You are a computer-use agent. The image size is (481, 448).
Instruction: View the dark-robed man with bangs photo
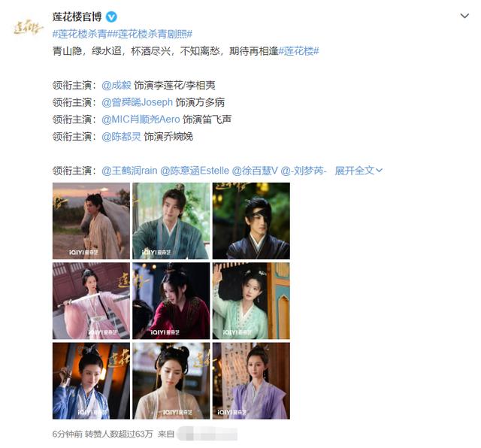coord(251,221)
